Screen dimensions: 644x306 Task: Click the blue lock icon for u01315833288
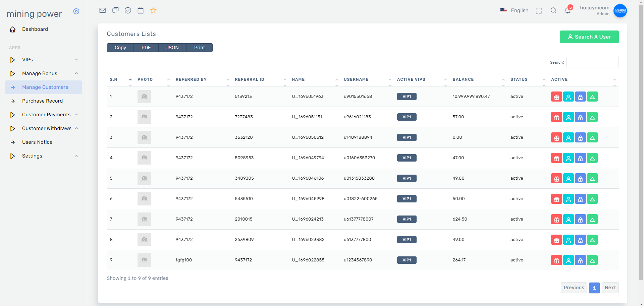click(x=580, y=179)
